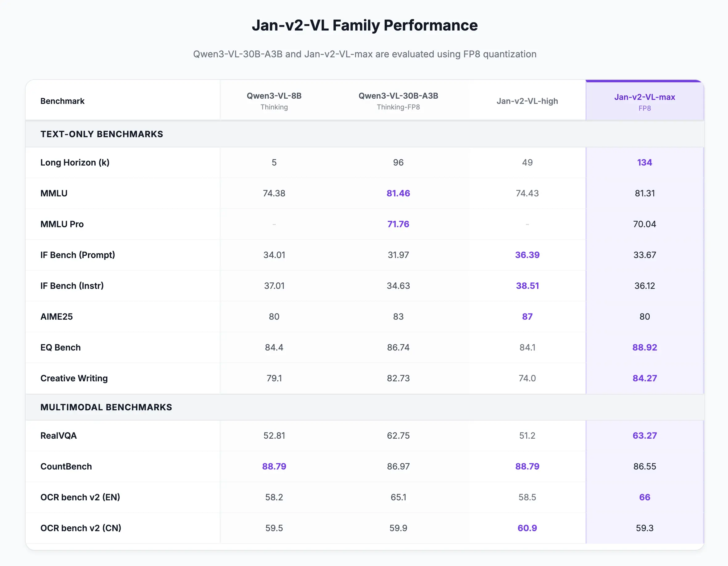728x566 pixels.
Task: Click the IF Bench (Prompt) label
Action: pyautogui.click(x=78, y=255)
